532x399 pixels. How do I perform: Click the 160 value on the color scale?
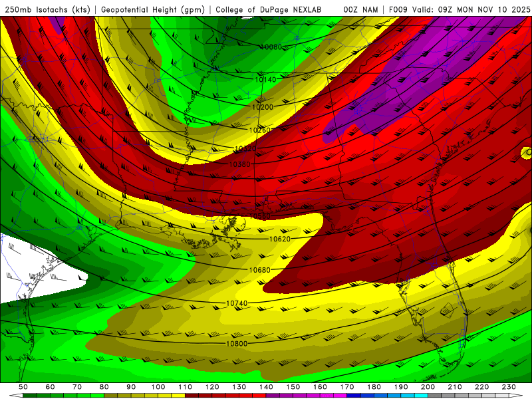pos(321,387)
